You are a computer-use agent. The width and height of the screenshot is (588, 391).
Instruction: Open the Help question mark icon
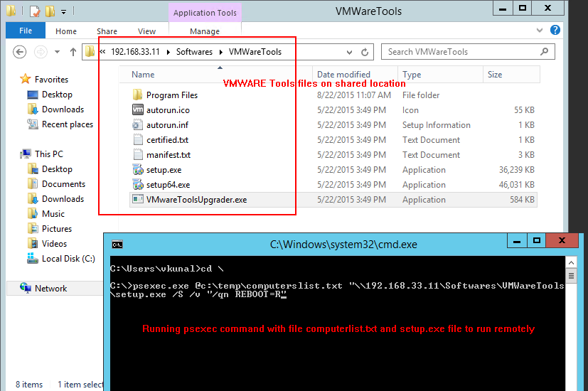point(555,30)
